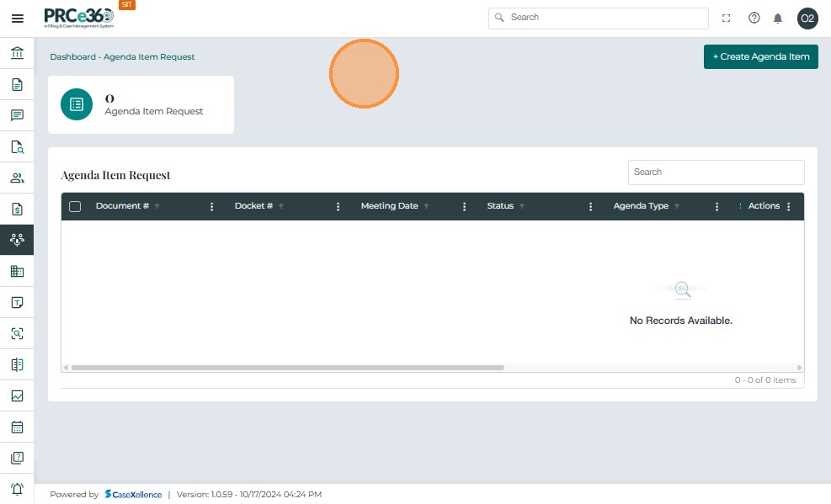Click Create Agenda Item button
Image resolution: width=831 pixels, height=504 pixels.
click(x=760, y=56)
